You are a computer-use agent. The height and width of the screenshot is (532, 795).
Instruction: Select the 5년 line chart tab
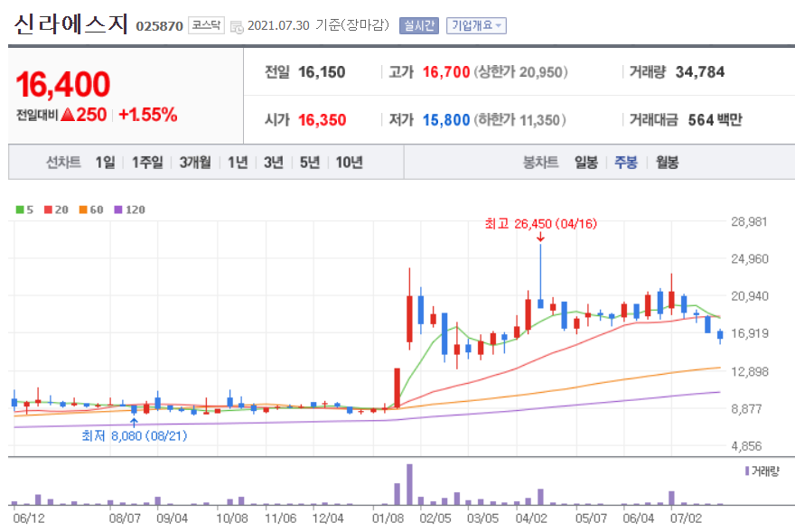tap(309, 163)
